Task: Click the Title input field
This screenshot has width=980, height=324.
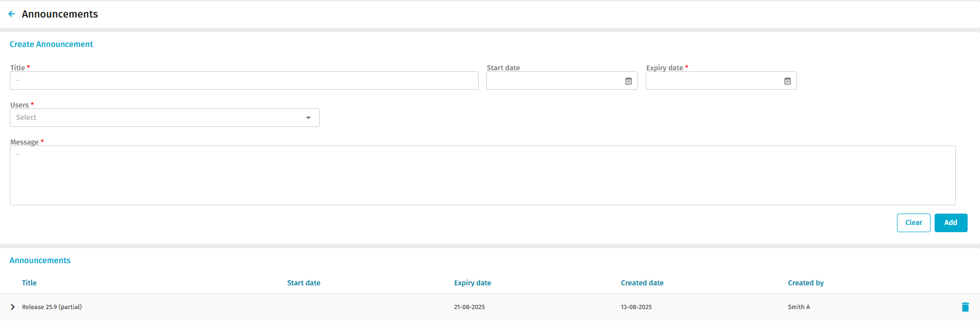Action: pos(244,80)
